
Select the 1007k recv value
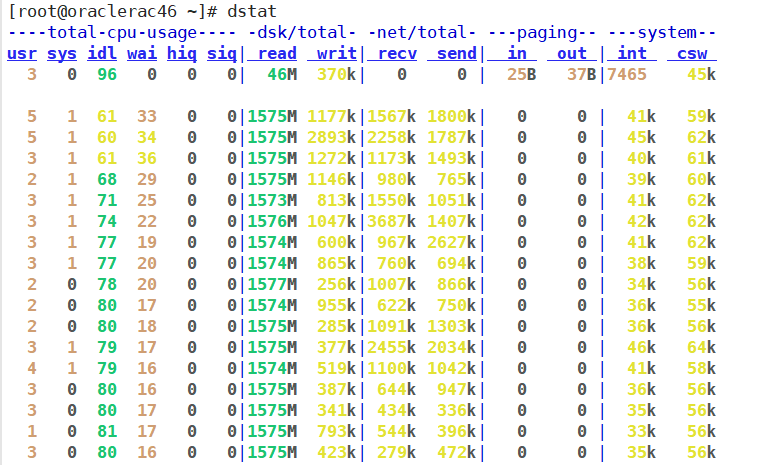pyautogui.click(x=391, y=284)
